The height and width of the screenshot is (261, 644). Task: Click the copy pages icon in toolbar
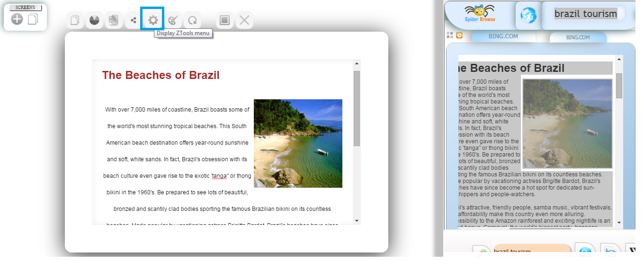pos(75,20)
